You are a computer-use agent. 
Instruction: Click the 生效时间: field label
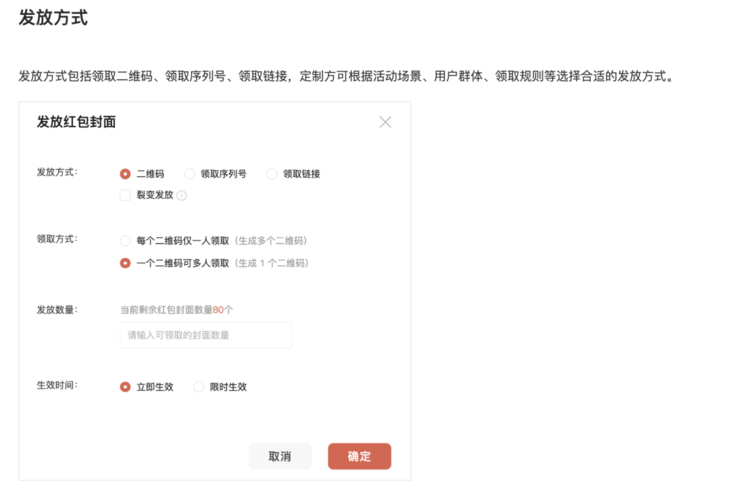coord(57,385)
